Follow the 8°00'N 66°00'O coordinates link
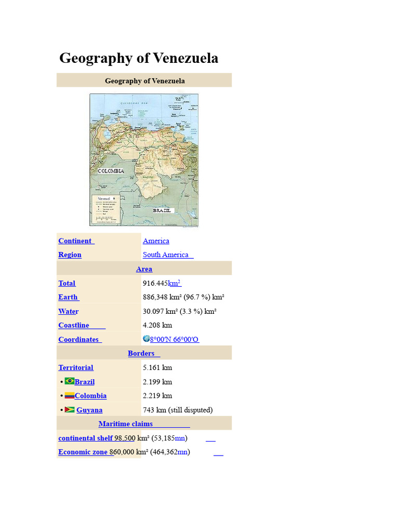 click(x=175, y=340)
